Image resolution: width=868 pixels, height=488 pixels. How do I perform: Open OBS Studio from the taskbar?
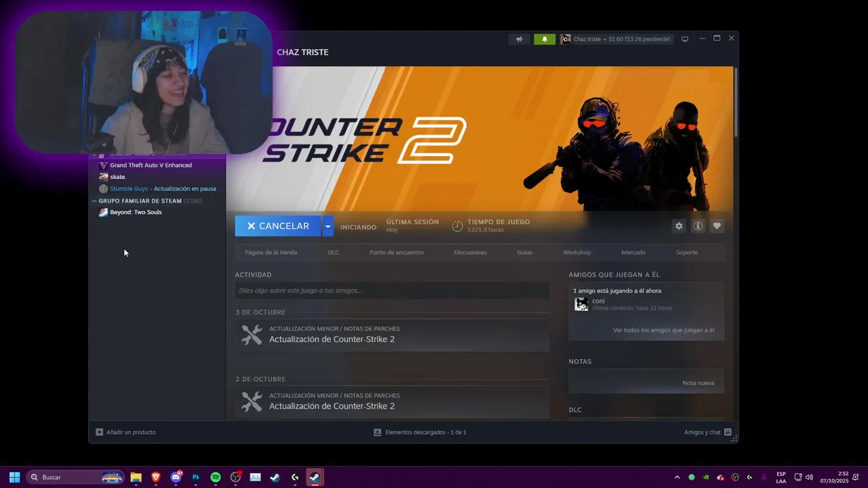pos(235,477)
